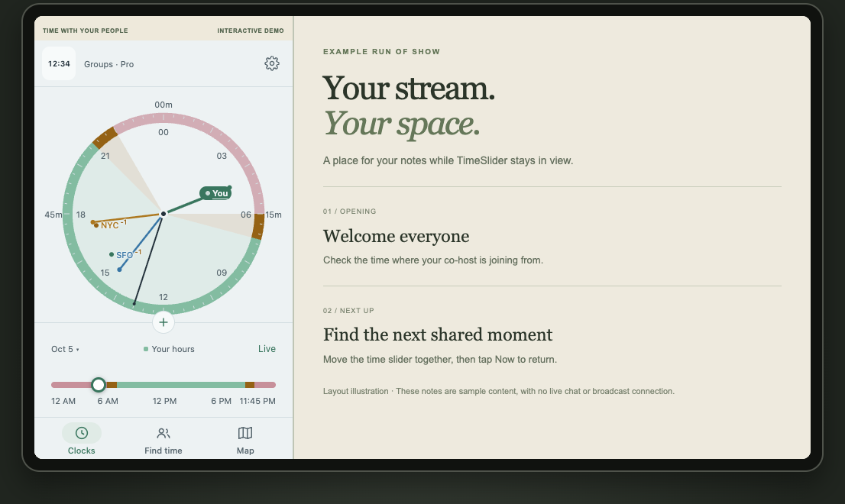Viewport: 845px width, 504px height.
Task: Click the hour 12 on the dial
Action: 163,297
